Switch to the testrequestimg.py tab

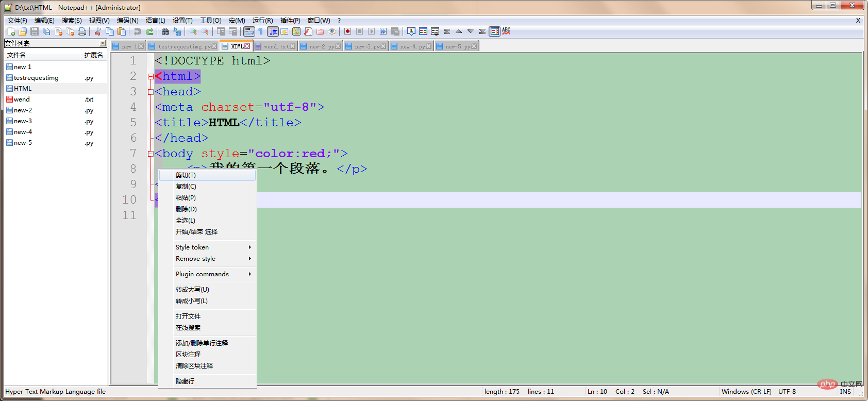[x=182, y=46]
